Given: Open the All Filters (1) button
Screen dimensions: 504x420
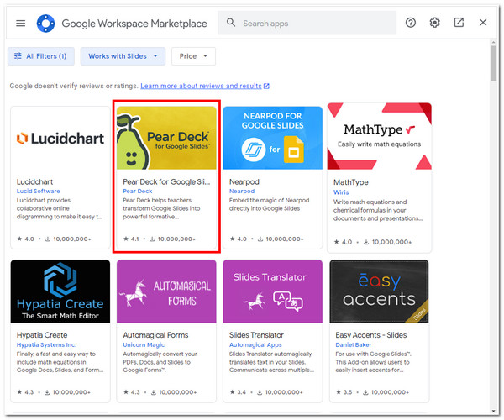Looking at the screenshot, I should tap(41, 56).
